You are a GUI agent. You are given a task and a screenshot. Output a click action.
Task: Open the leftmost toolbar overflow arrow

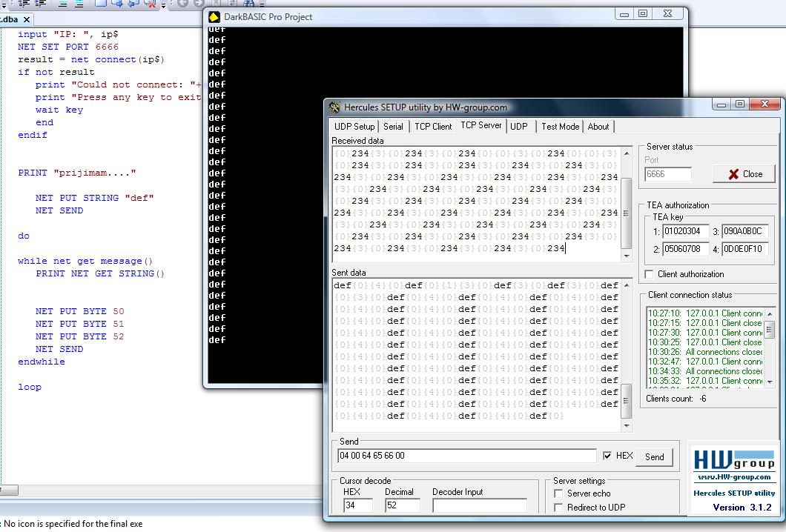pyautogui.click(x=2, y=5)
